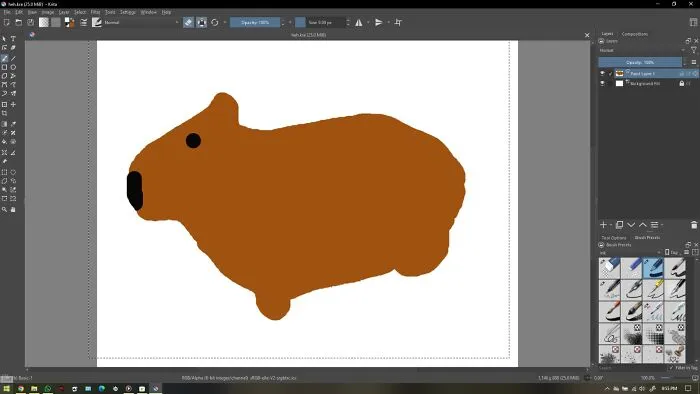Screen dimensions: 700x394
Task: Toggle horizontal mirror mode
Action: (359, 22)
